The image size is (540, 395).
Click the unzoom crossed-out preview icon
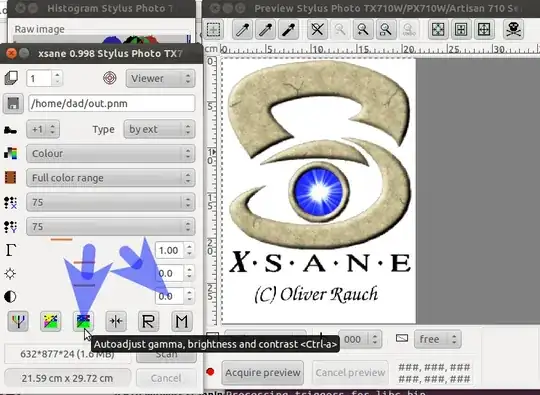317,29
